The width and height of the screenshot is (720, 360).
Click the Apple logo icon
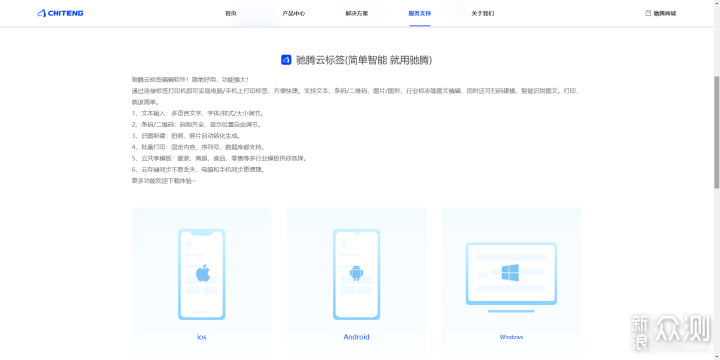pyautogui.click(x=202, y=273)
